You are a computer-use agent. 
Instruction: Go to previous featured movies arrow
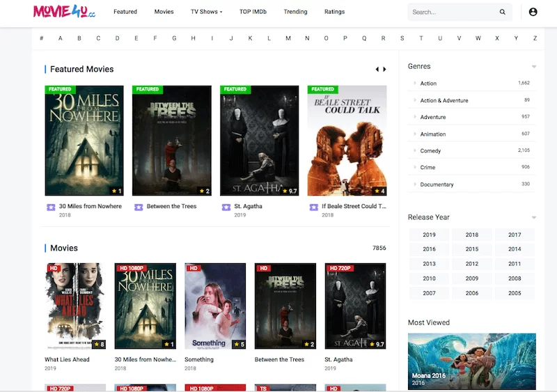[377, 70]
